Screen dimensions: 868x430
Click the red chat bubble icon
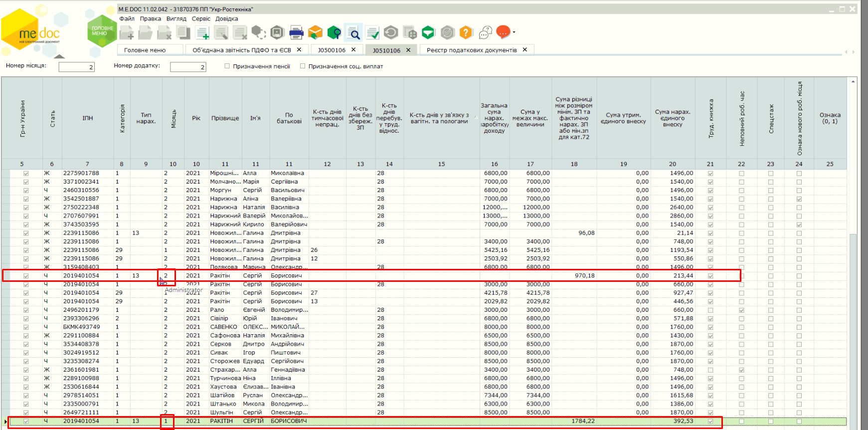click(x=503, y=32)
